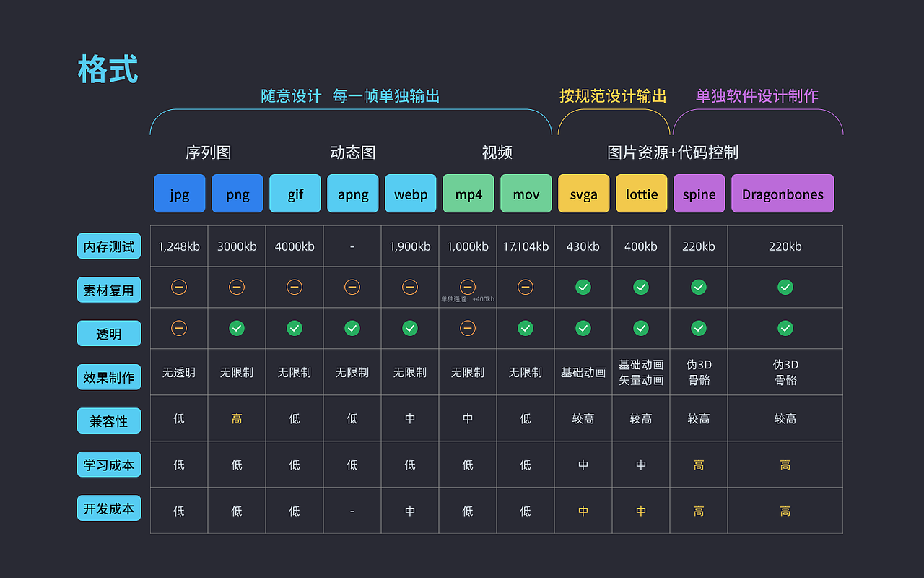The height and width of the screenshot is (578, 924).
Task: Toggle the apng 透明 checkmark
Action: [x=352, y=328]
